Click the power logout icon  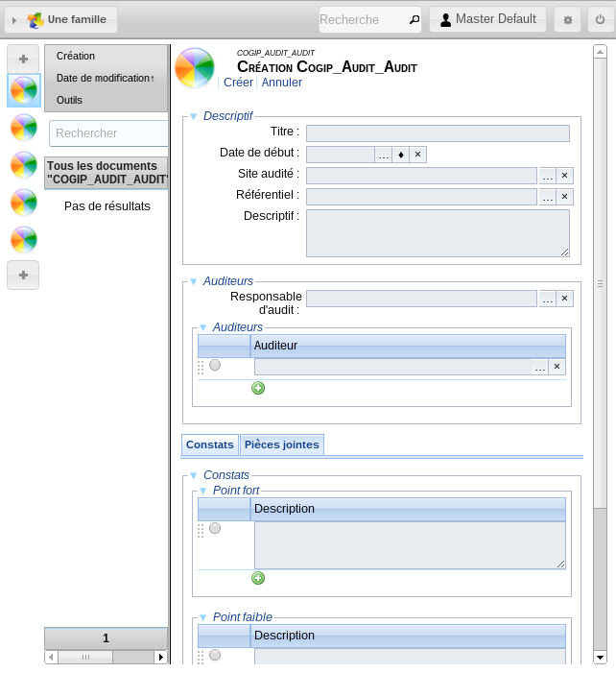[x=600, y=20]
